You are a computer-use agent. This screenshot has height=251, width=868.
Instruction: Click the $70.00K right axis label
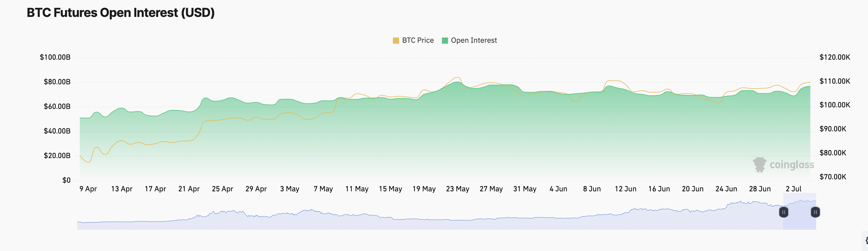(833, 177)
